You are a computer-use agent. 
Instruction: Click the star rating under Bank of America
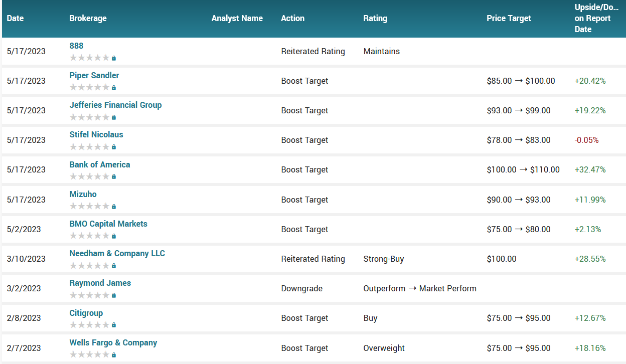[x=89, y=176]
